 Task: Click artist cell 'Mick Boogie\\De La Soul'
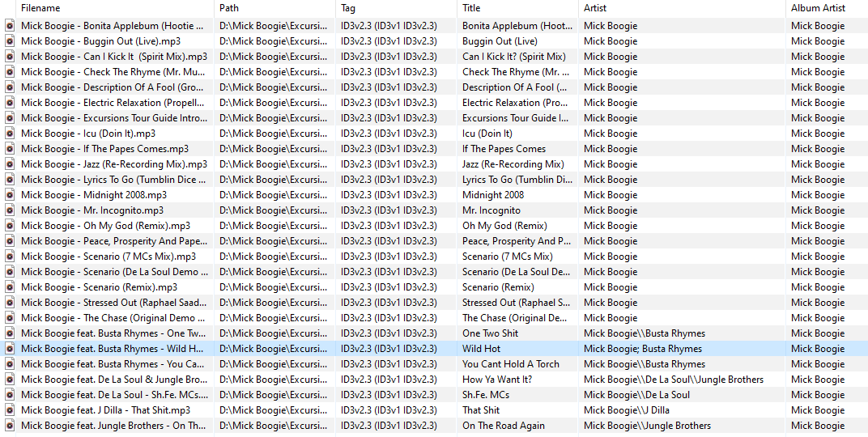pos(636,394)
